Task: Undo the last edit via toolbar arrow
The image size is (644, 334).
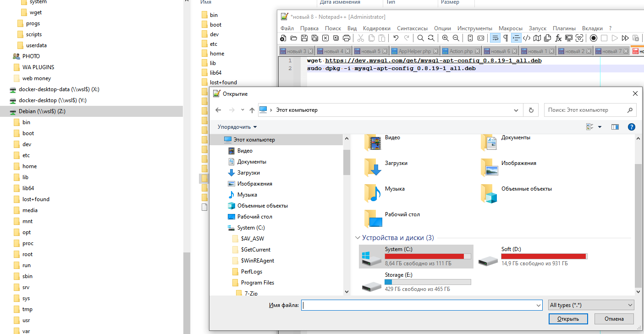Action: coord(396,38)
